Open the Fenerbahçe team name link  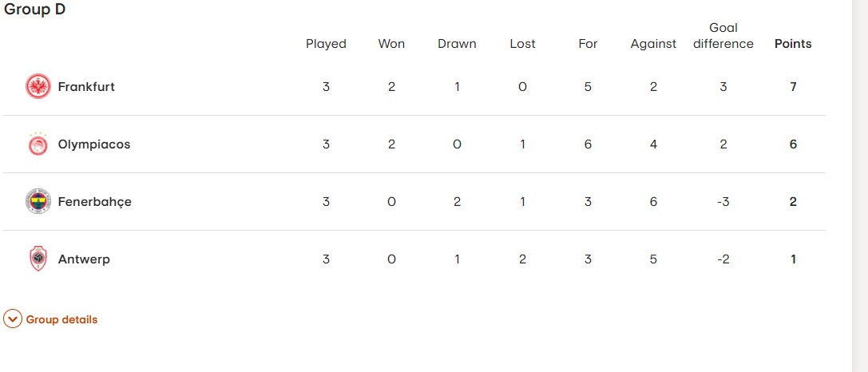95,202
